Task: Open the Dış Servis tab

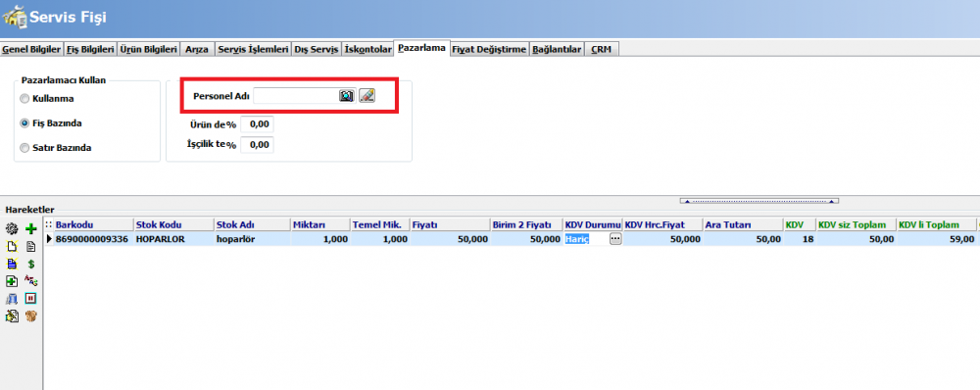Action: pos(317,49)
